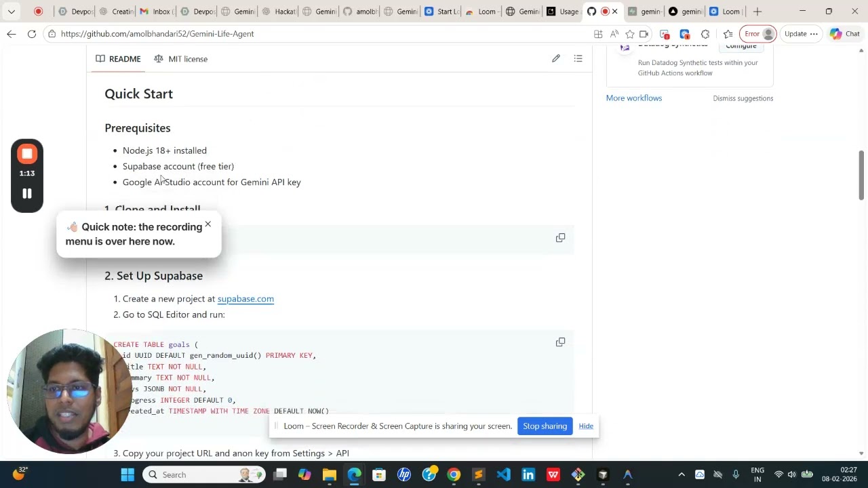The width and height of the screenshot is (868, 488).
Task: Open the weather widget showing 32°
Action: [19, 474]
